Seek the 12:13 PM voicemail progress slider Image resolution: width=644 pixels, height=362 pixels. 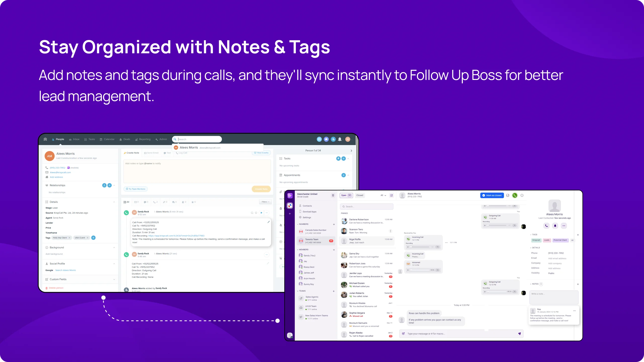pos(420,270)
